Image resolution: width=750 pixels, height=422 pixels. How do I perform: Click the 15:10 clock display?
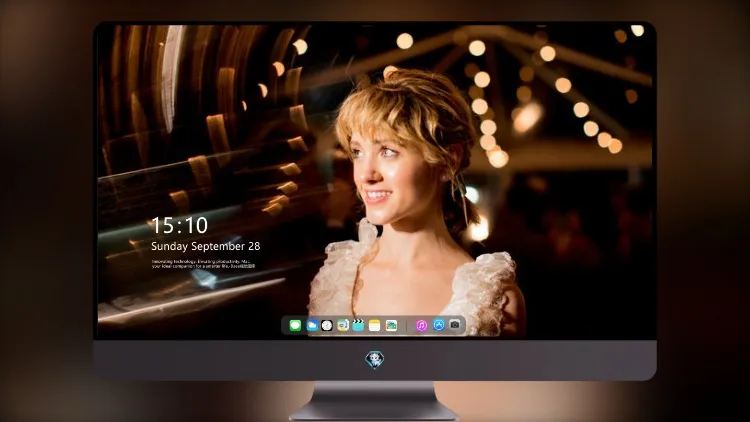[180, 225]
